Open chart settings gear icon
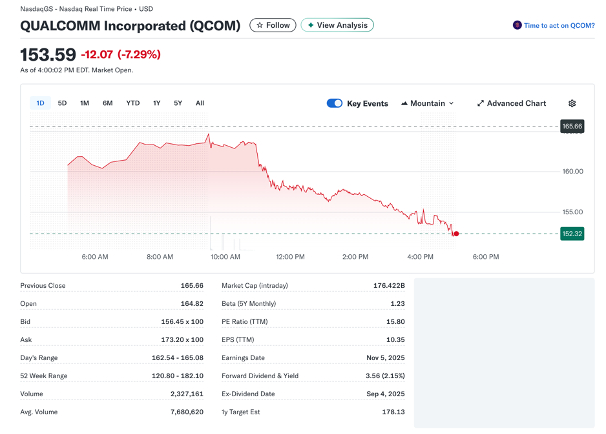The width and height of the screenshot is (606, 434). (x=572, y=103)
